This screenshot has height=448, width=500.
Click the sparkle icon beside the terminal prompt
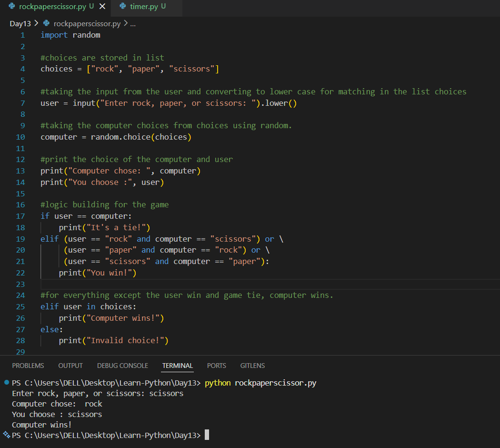click(6, 435)
